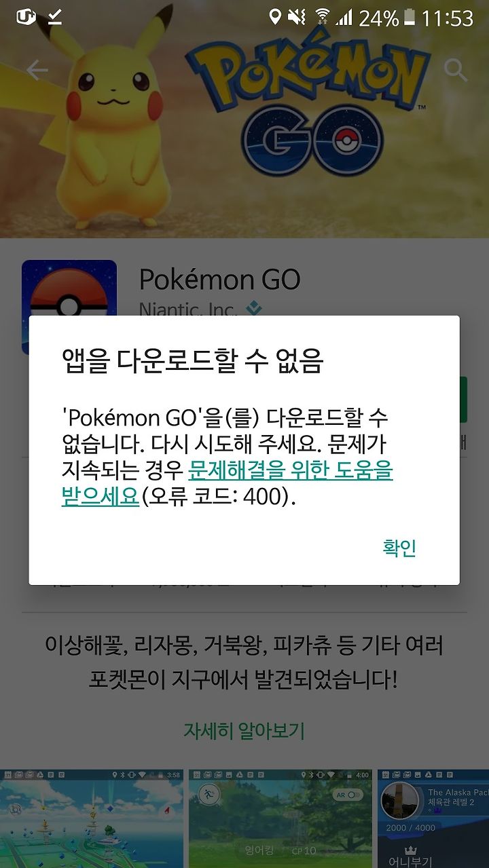Tap the battery icon in status bar
489x868 pixels.
coord(409,17)
